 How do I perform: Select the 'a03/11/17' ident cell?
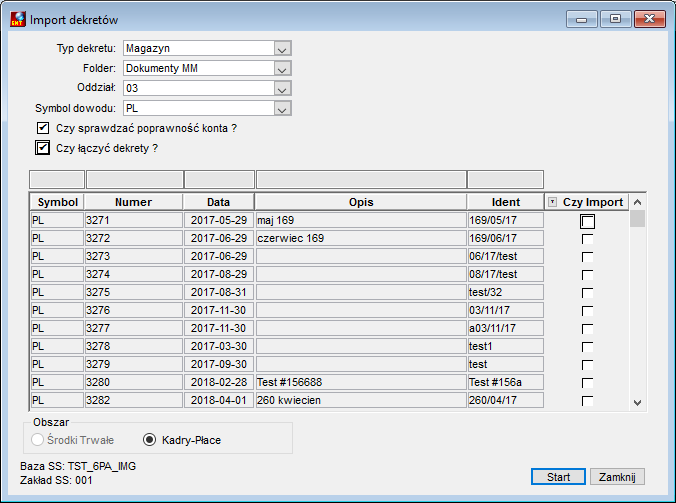(x=506, y=328)
